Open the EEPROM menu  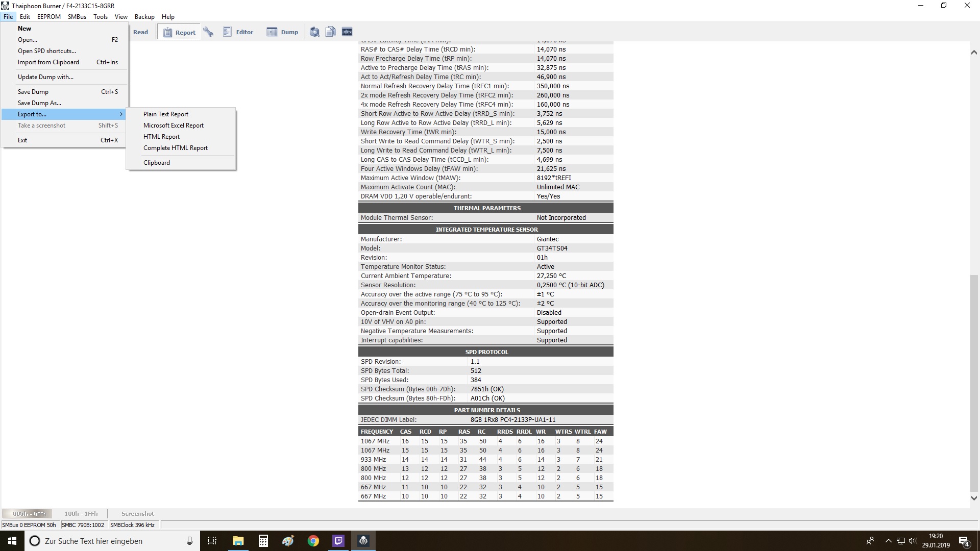48,17
